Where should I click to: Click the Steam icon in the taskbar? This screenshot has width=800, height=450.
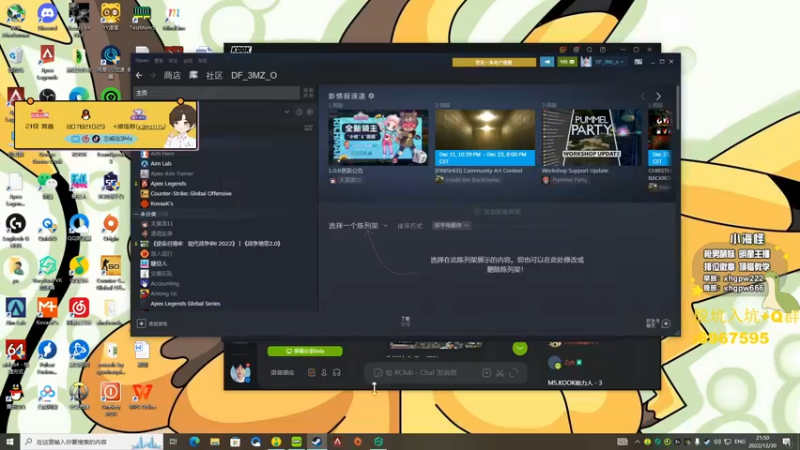[317, 442]
